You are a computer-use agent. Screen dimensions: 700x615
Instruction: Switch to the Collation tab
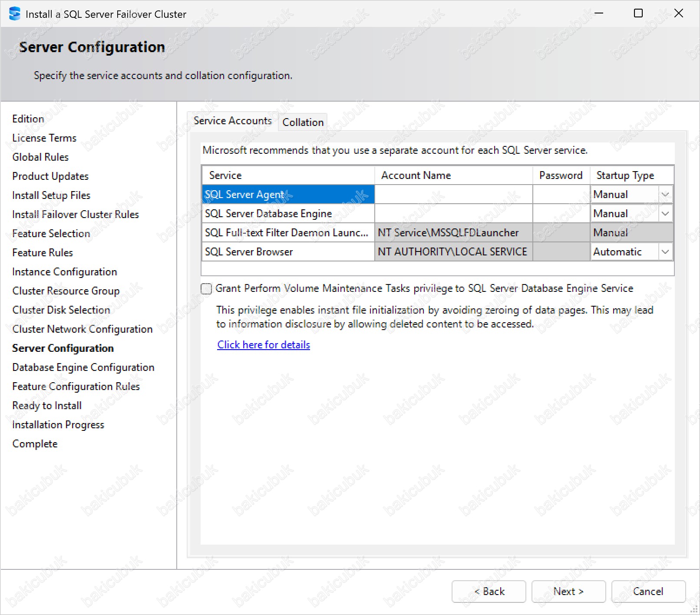coord(303,122)
